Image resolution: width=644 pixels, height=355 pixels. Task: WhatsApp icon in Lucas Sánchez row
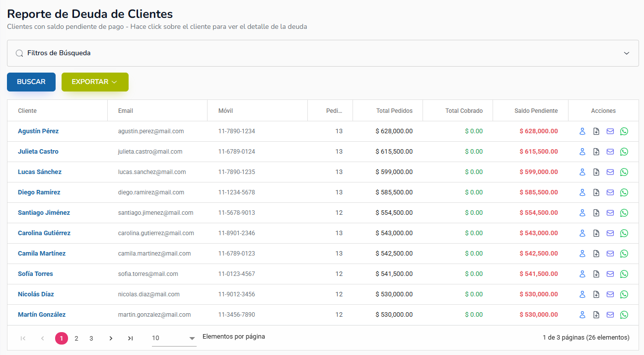click(624, 172)
